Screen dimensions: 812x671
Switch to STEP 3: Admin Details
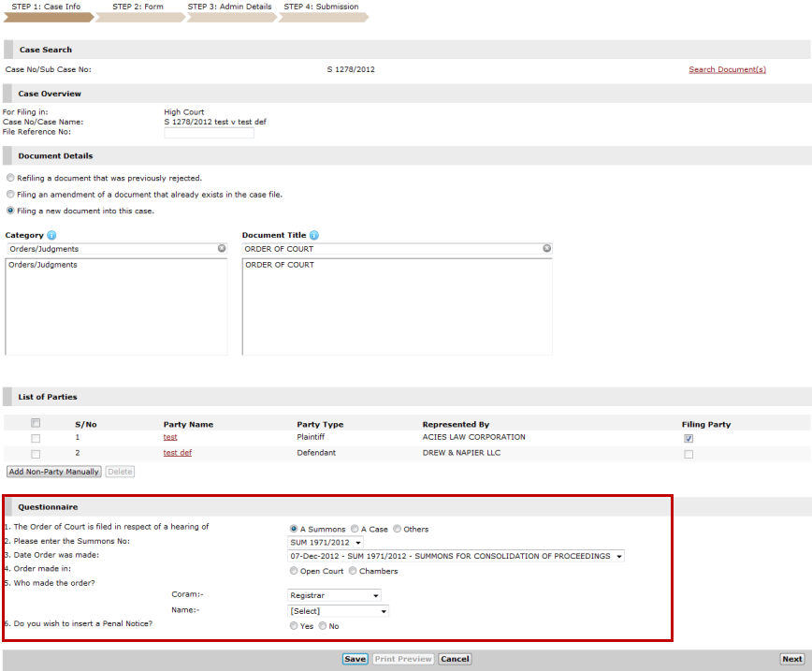[229, 7]
